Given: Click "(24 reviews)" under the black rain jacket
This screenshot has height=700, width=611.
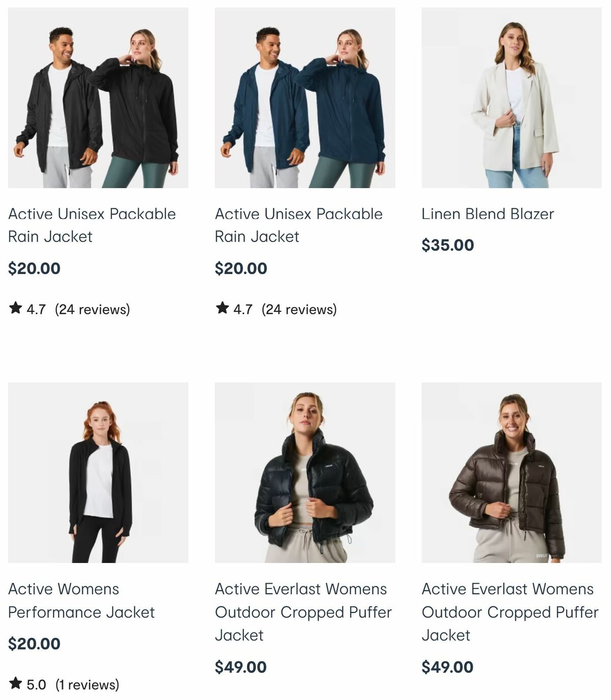Looking at the screenshot, I should pyautogui.click(x=94, y=308).
